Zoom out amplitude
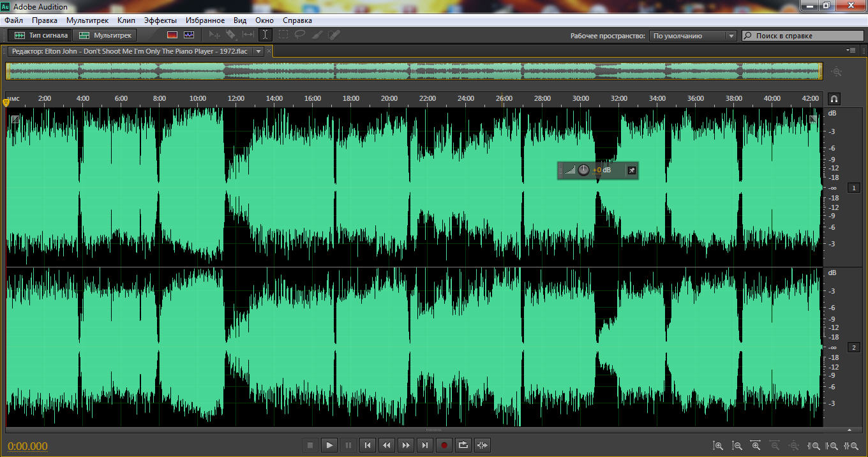 click(737, 446)
